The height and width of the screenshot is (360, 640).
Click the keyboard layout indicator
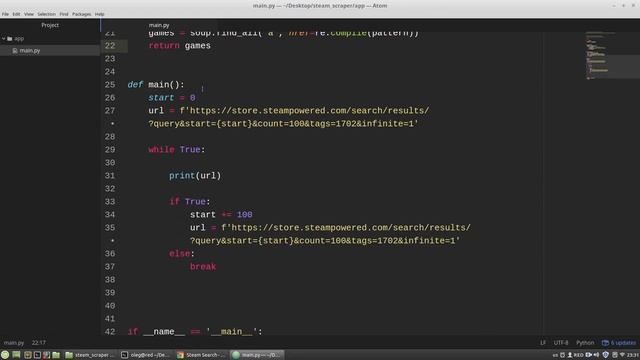tap(555, 355)
